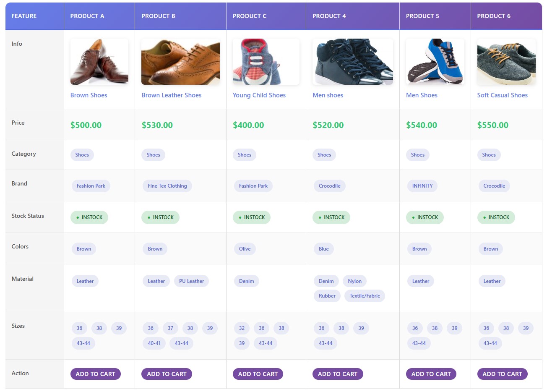Select the Crocodile brand tag under Product 6
This screenshot has height=392, width=547.
(x=494, y=186)
